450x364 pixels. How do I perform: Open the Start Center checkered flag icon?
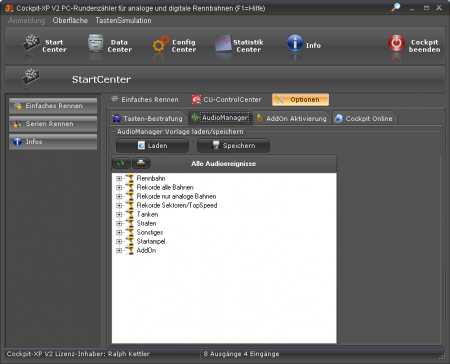pyautogui.click(x=31, y=43)
